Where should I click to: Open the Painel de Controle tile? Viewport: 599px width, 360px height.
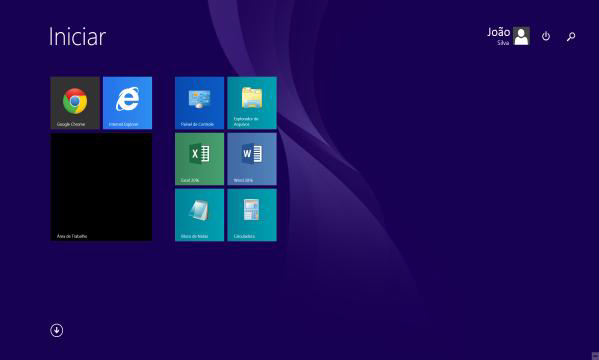pyautogui.click(x=199, y=103)
